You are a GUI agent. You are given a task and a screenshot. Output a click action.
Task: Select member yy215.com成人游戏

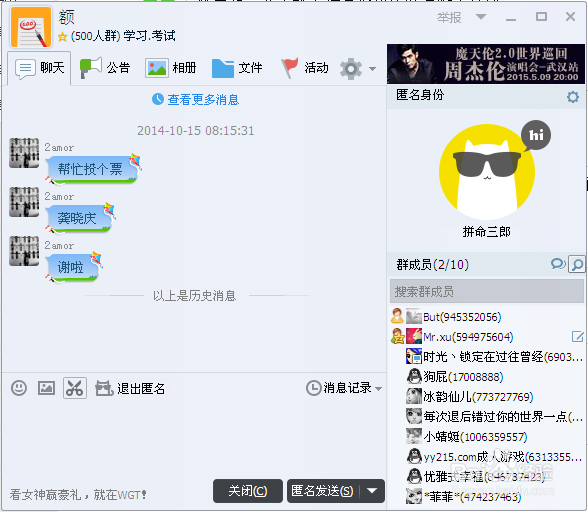click(x=487, y=457)
